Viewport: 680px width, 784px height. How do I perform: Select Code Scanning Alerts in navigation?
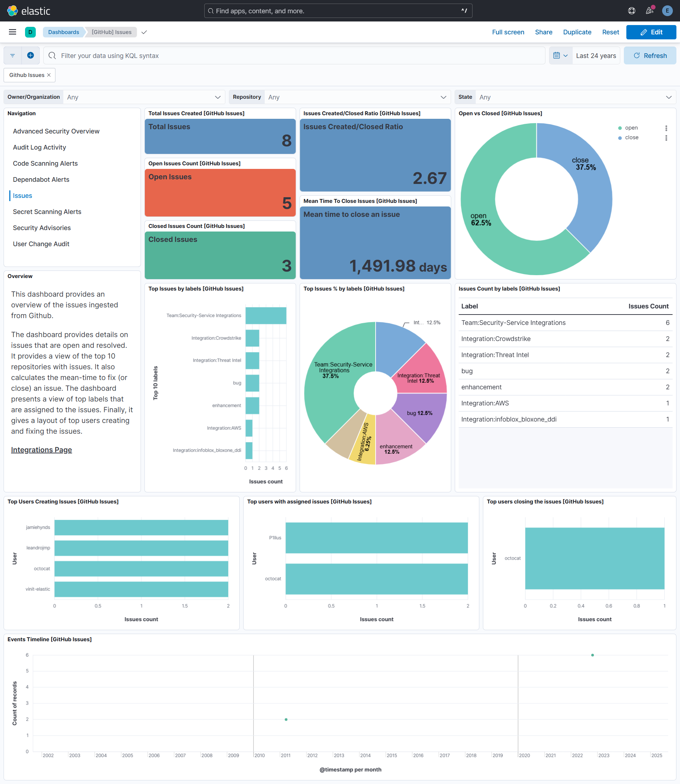45,163
